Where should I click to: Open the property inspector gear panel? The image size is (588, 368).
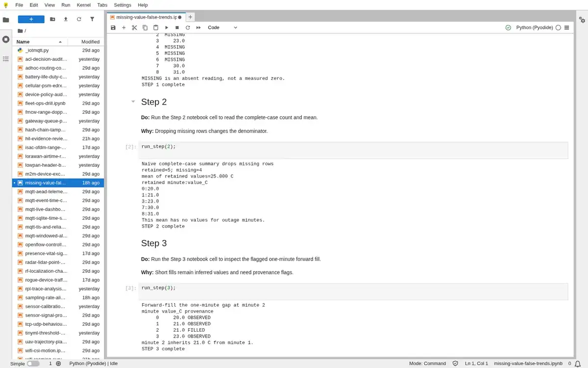[x=582, y=20]
